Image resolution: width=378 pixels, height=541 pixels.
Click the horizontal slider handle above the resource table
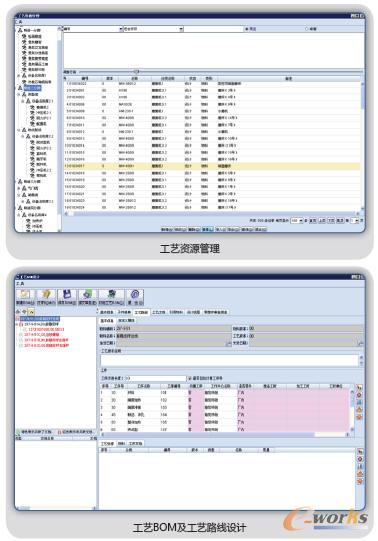coord(136,72)
